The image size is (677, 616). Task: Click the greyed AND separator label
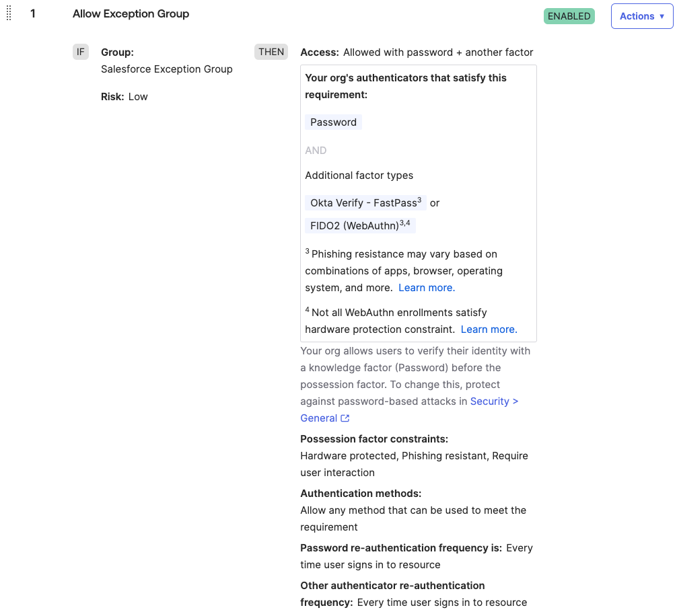pos(316,151)
